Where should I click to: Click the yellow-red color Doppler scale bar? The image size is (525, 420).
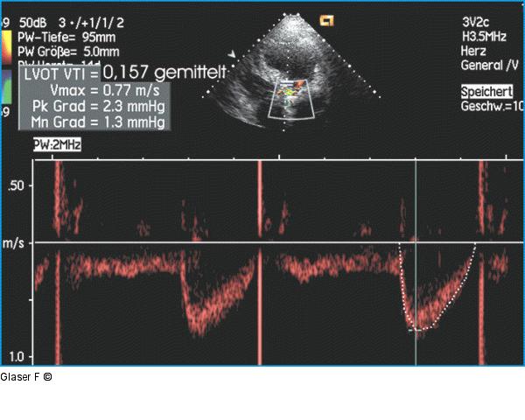click(7, 47)
